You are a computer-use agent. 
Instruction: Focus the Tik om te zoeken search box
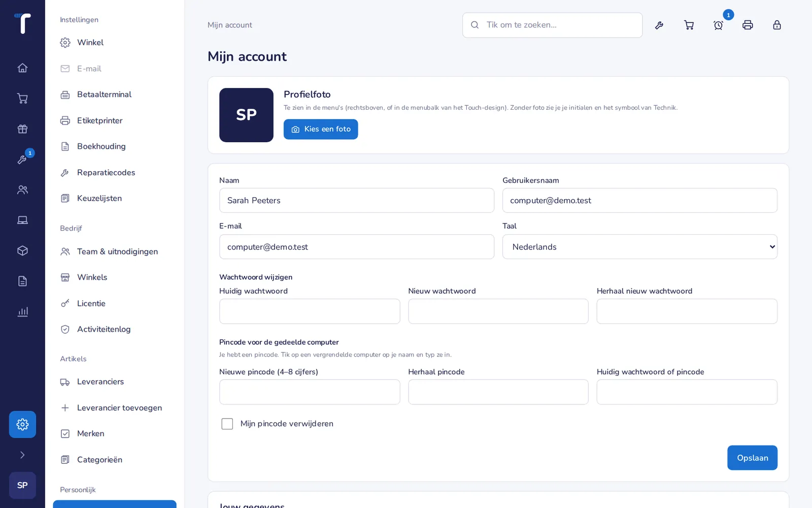click(552, 25)
